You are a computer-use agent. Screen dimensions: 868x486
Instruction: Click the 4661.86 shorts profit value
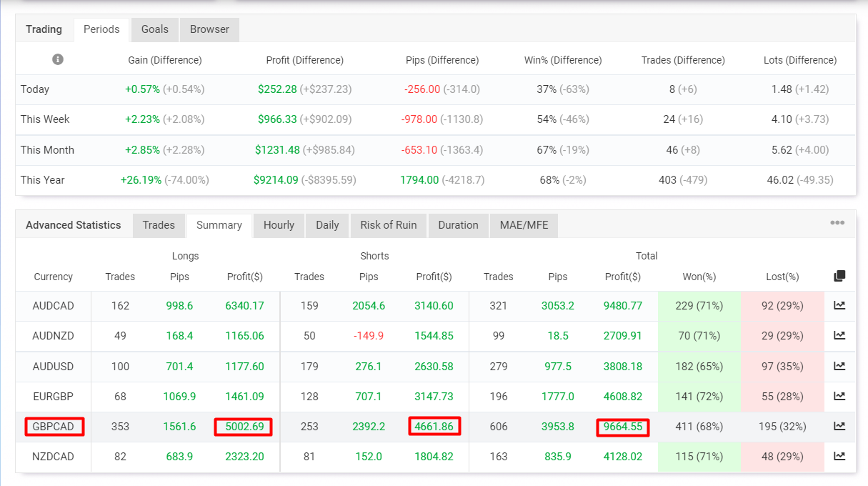point(434,427)
